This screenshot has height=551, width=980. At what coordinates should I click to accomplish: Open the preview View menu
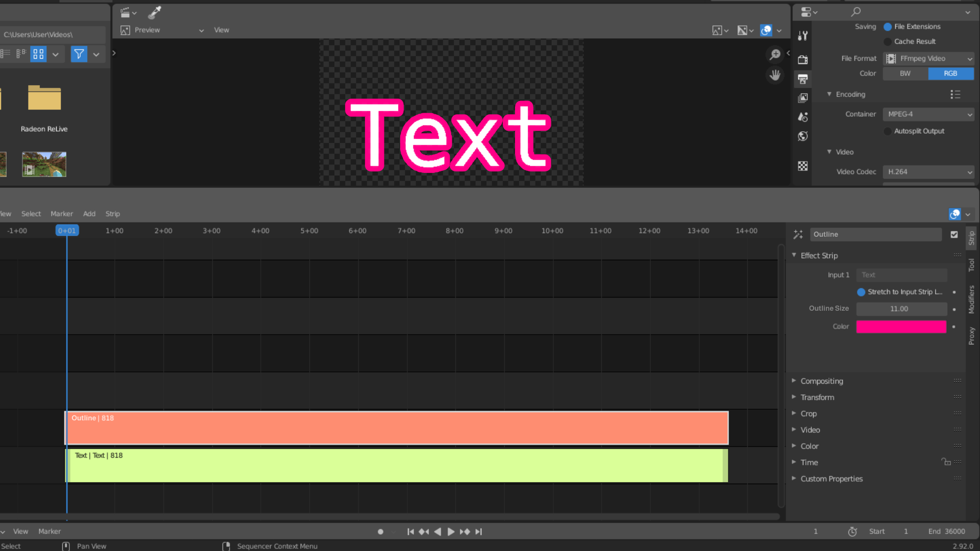point(222,30)
